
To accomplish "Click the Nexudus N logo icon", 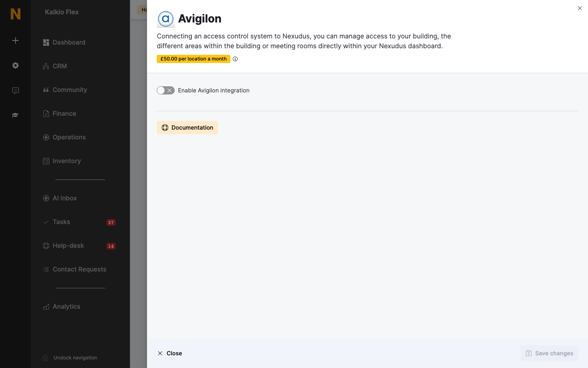I will (x=16, y=14).
